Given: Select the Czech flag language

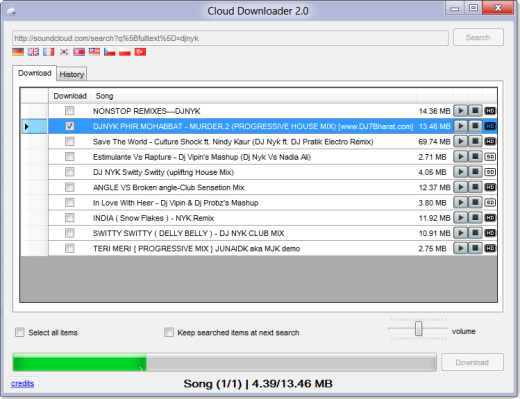Looking at the screenshot, I should (110, 52).
